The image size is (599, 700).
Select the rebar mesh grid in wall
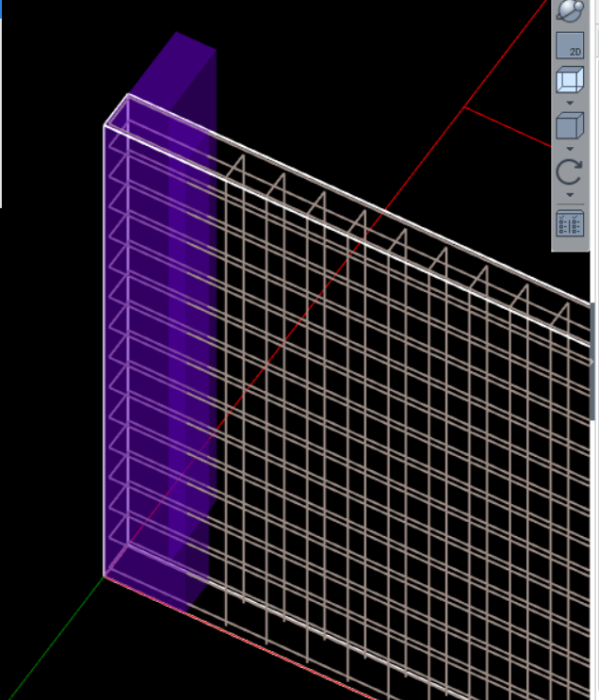tap(377, 424)
